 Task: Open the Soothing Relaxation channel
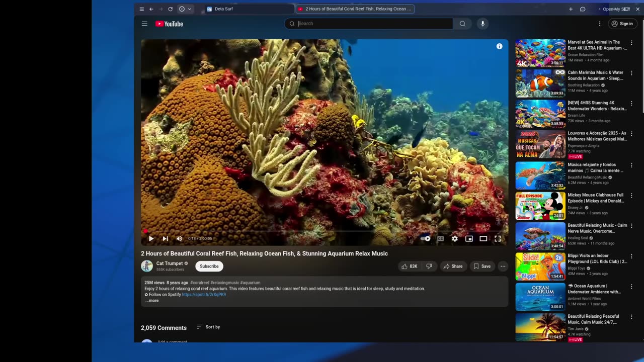[x=584, y=85]
